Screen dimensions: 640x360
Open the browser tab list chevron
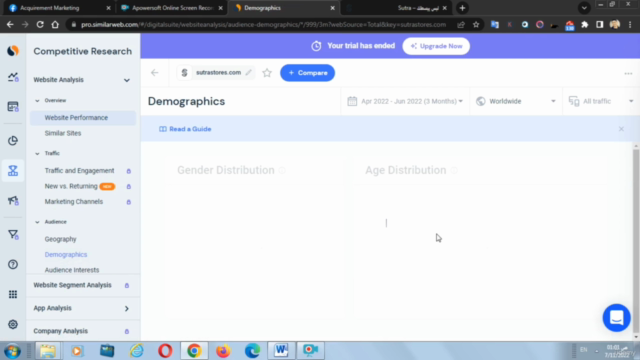(584, 8)
